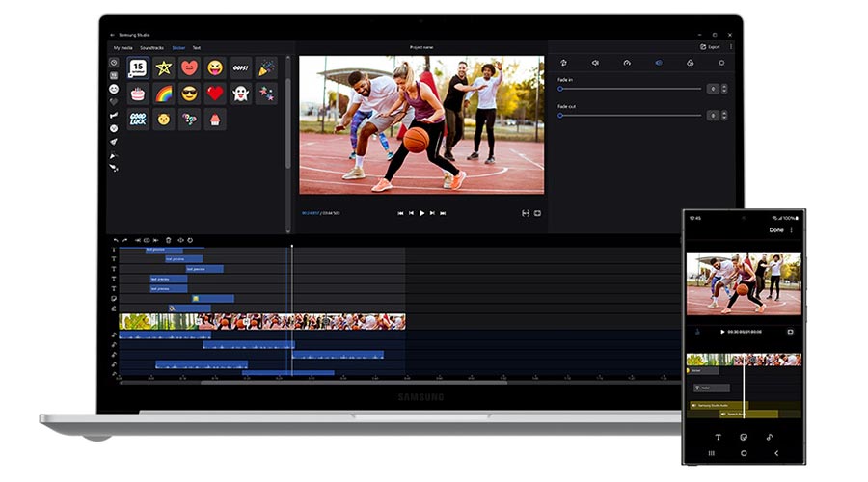
Task: Open the color filter circles icon
Action: click(x=691, y=63)
